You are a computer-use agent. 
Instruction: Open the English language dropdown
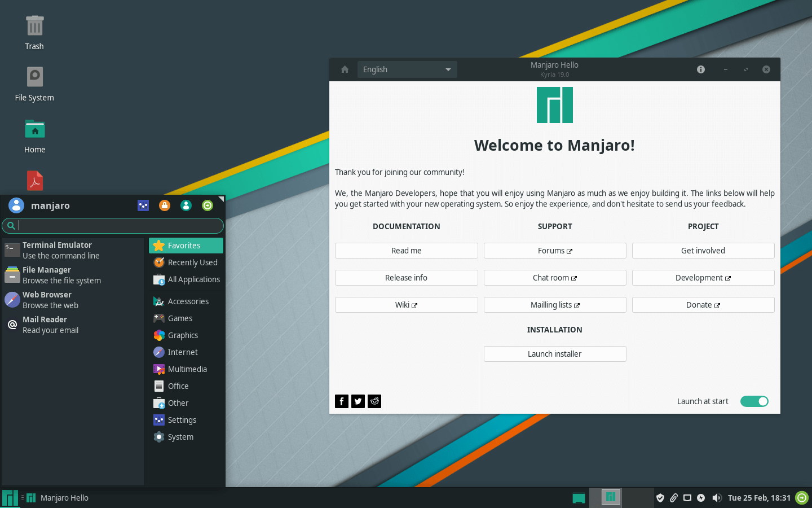click(407, 69)
